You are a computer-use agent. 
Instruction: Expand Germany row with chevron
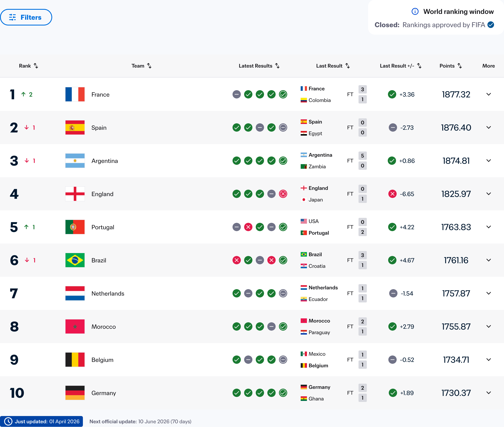(x=488, y=393)
